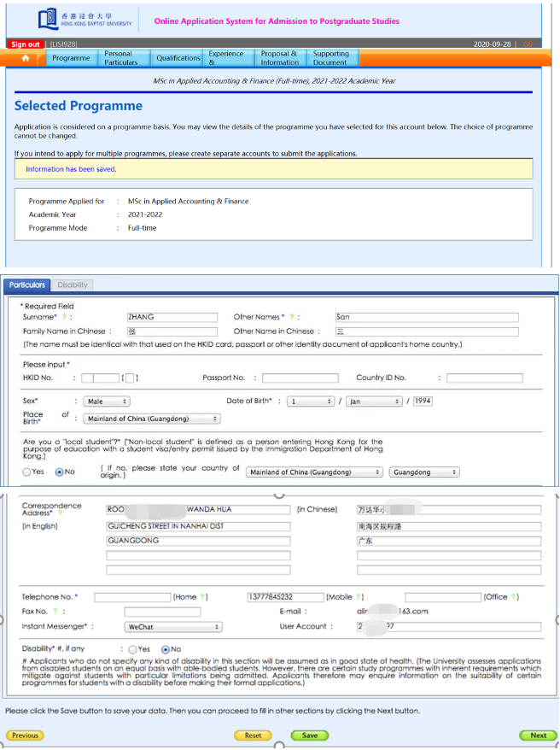Click the help icon after Office label
This screenshot has width=560, height=750.
click(x=514, y=597)
